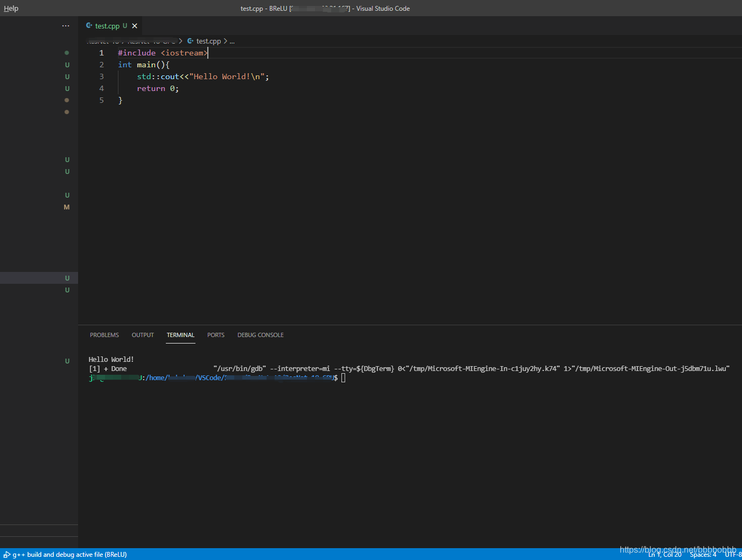The image size is (742, 560).
Task: Click the breadcrumb ellipsis after test.cpp
Action: pos(232,41)
